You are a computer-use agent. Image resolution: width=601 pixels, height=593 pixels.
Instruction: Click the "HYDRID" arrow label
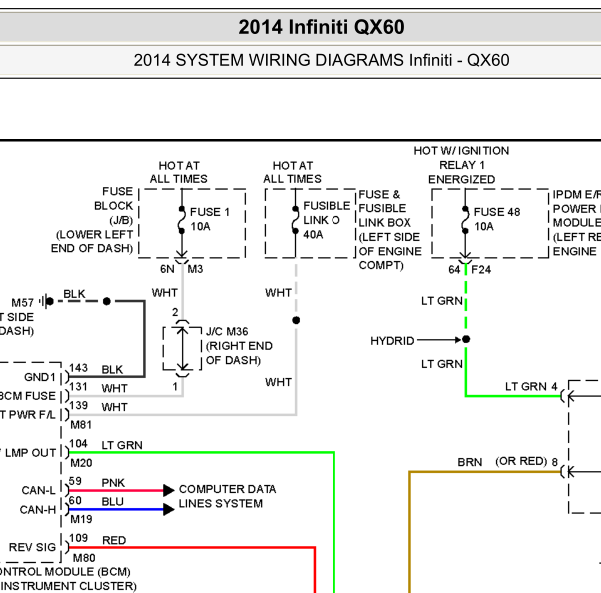coord(392,341)
